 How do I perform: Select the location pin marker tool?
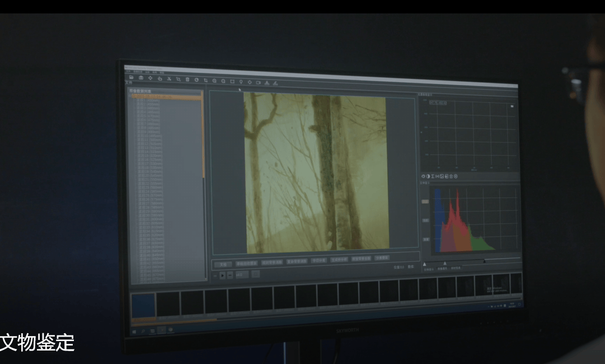click(241, 82)
